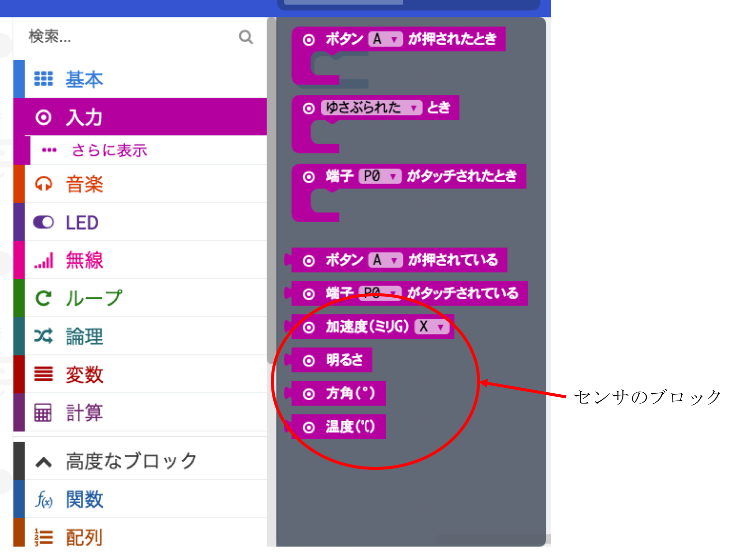Open the 計算 category

140,412
